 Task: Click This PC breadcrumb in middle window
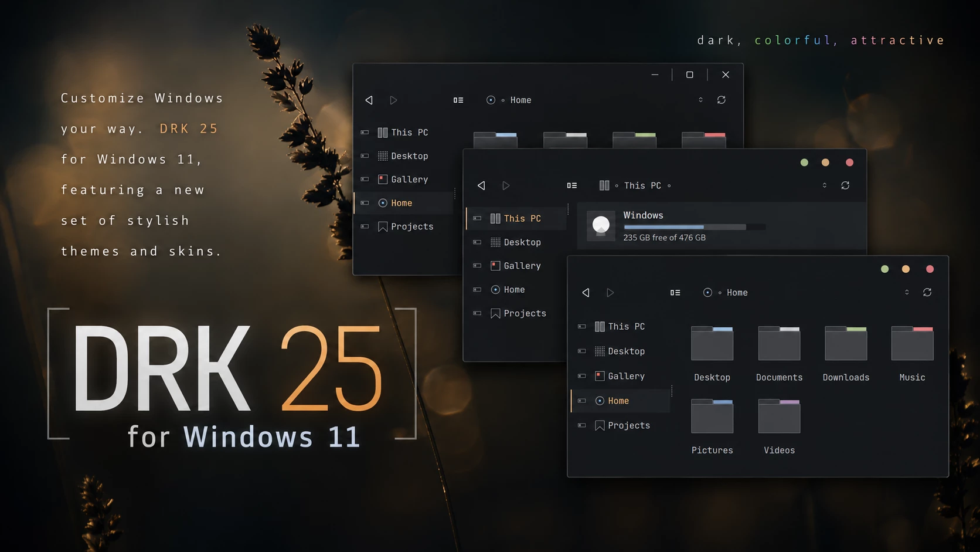[642, 185]
